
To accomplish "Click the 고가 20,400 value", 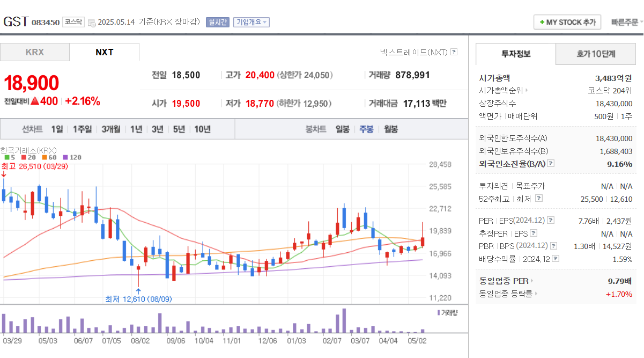I will coord(260,75).
